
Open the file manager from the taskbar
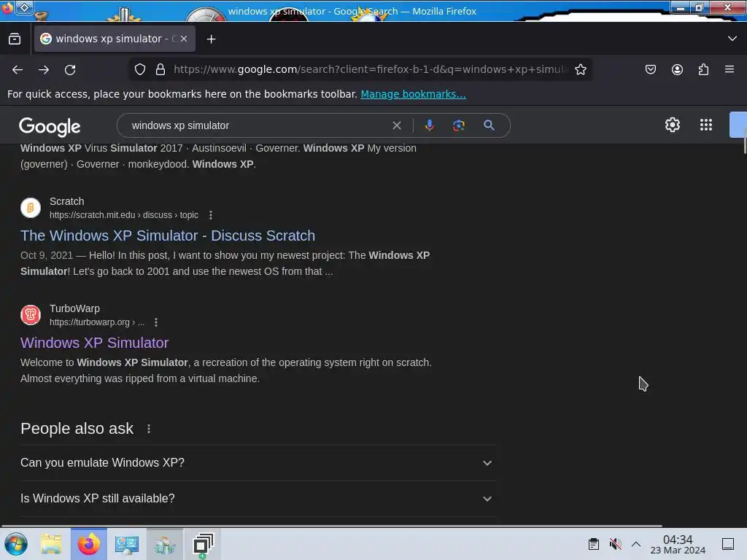(51, 544)
